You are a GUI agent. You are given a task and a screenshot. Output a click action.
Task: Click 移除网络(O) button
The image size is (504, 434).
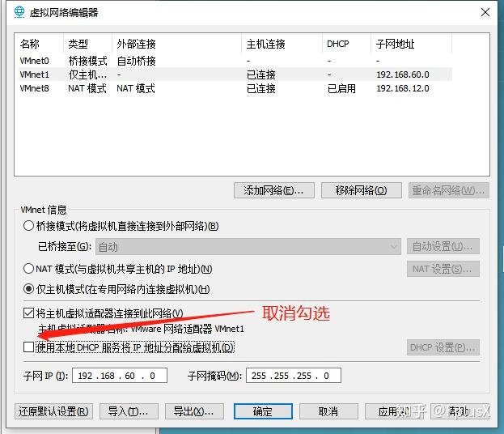tap(361, 190)
